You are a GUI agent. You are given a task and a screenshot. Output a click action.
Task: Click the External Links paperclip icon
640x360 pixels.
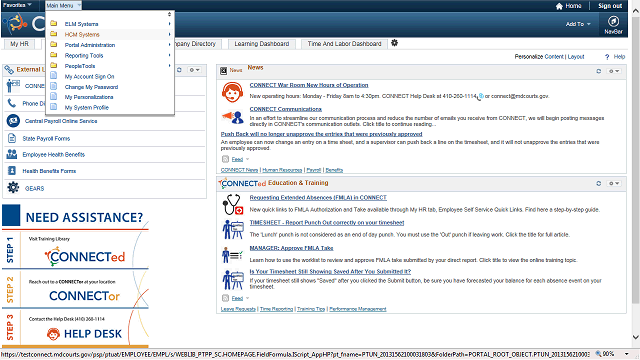[9, 70]
